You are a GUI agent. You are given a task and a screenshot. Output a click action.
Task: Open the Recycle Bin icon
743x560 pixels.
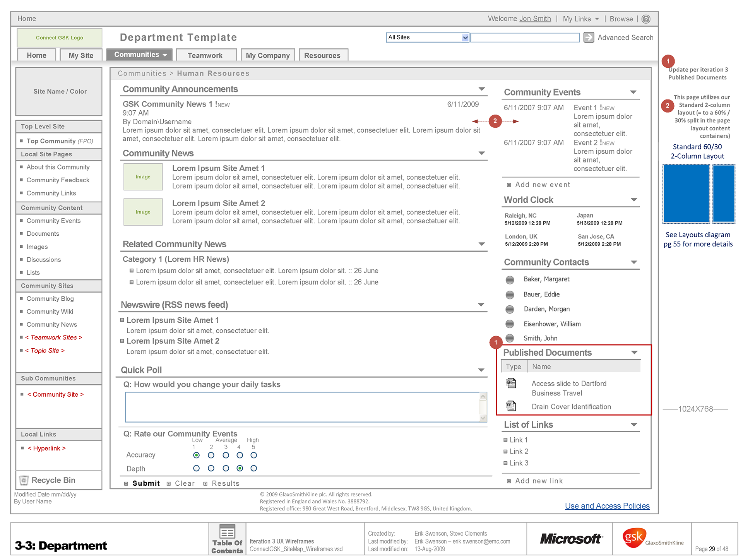[24, 480]
